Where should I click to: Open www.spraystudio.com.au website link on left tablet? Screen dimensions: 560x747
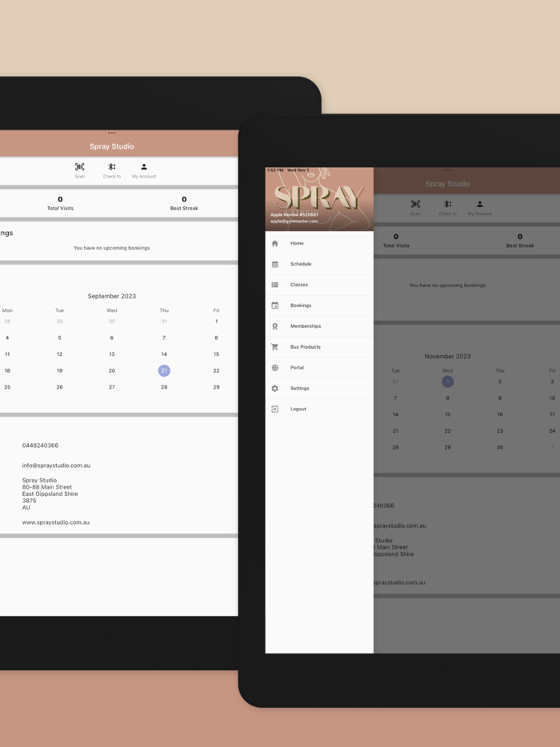[56, 522]
